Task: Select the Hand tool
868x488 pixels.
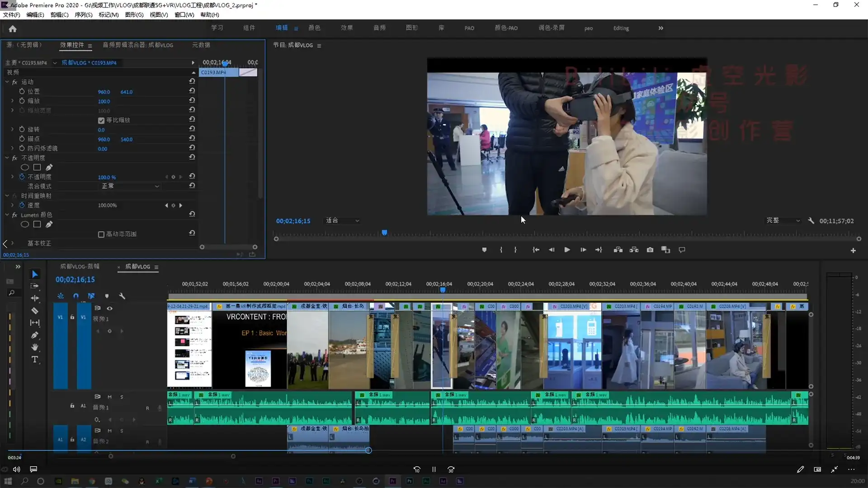Action: [x=35, y=347]
